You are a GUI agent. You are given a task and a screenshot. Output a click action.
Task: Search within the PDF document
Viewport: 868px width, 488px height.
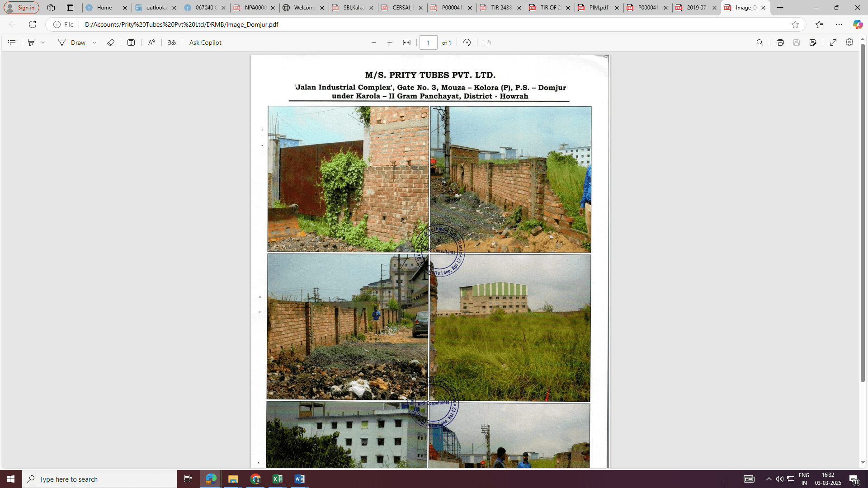click(x=760, y=42)
